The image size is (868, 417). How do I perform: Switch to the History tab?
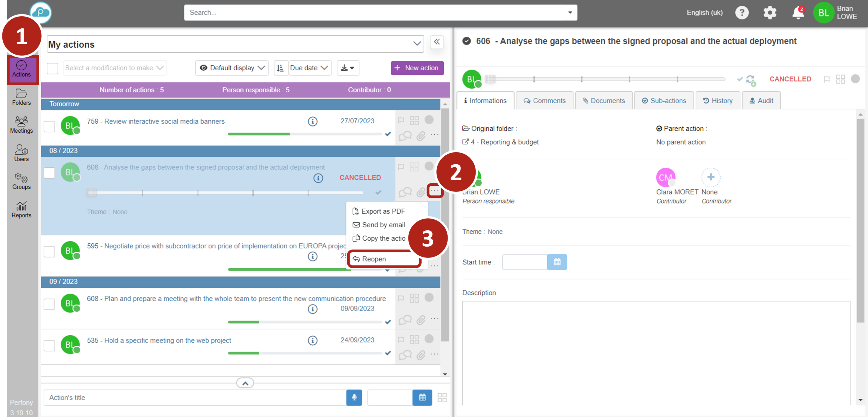(x=718, y=101)
